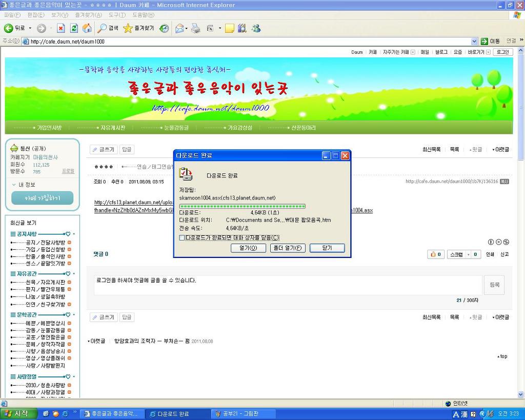Open the 즐겨찾기(A) menu
Image resolution: width=525 pixels, height=420 pixels.
[x=88, y=15]
